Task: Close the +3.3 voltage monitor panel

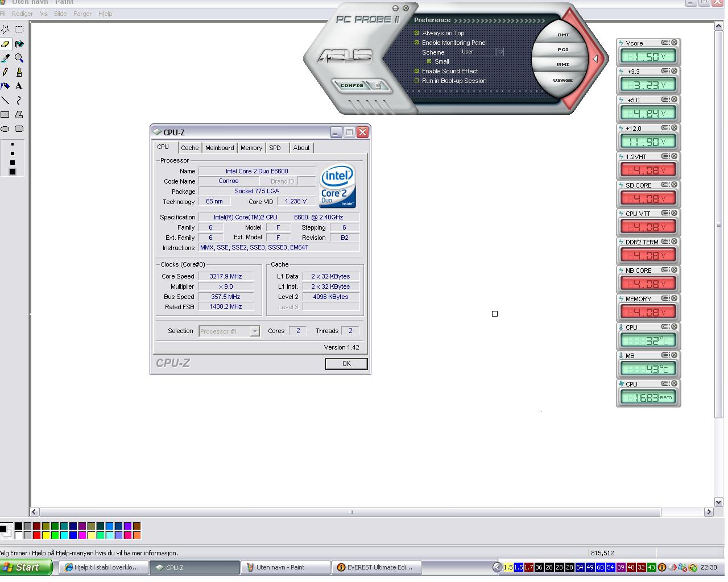Action: [675, 71]
